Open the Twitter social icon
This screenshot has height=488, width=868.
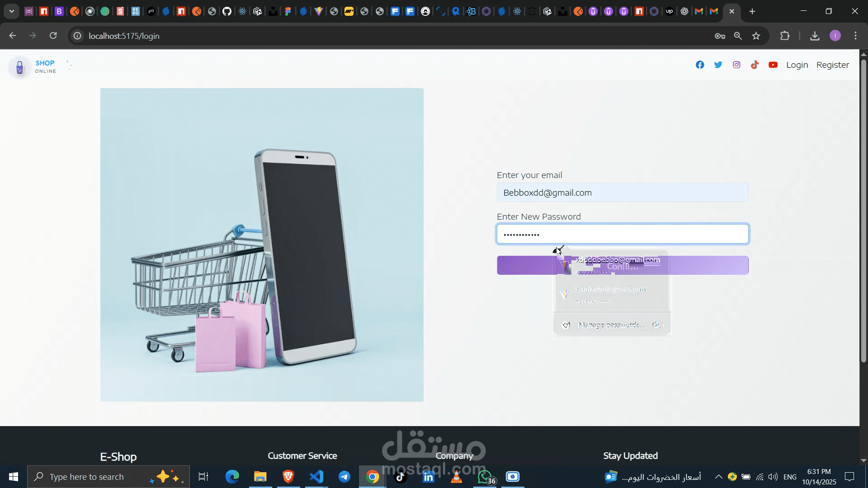[x=718, y=65]
